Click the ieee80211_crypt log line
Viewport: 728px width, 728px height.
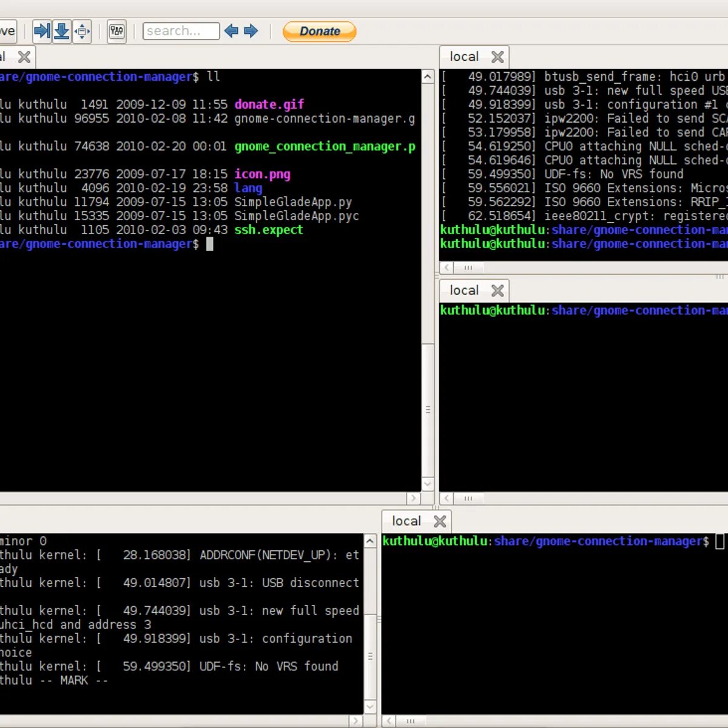tap(584, 216)
